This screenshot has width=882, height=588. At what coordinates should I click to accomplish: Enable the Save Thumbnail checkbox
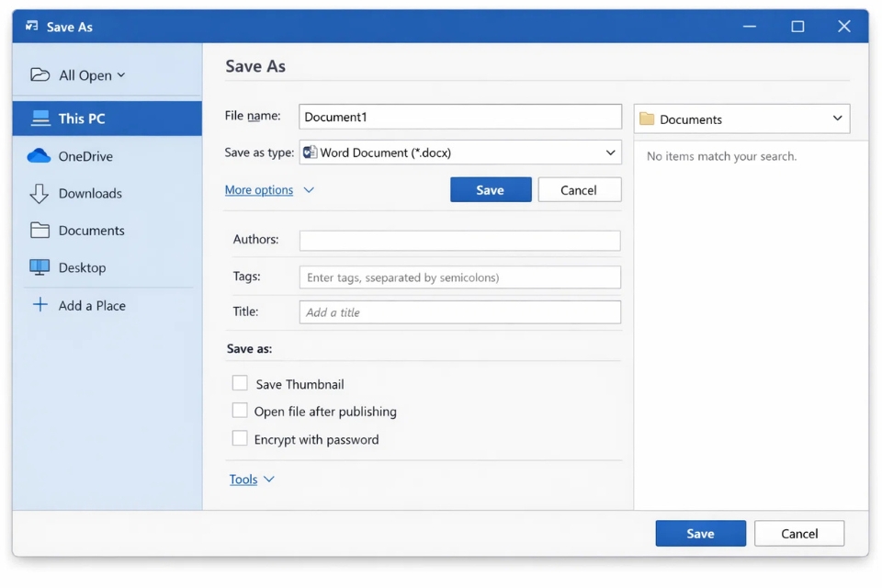pyautogui.click(x=240, y=383)
